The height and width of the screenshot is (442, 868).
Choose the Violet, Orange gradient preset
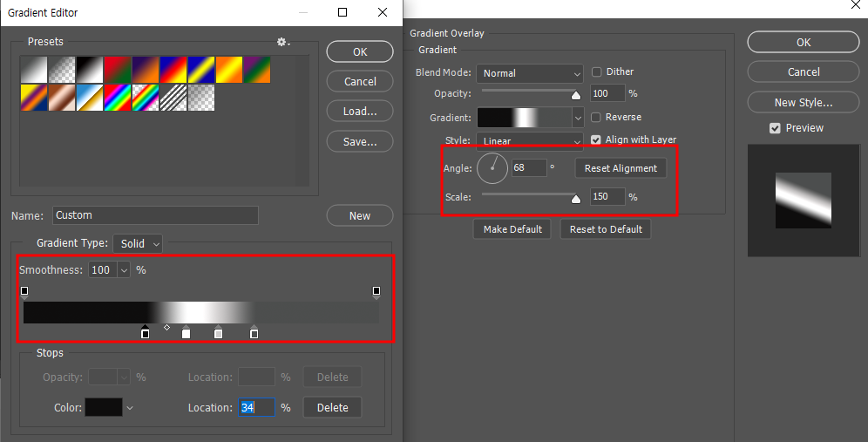146,70
